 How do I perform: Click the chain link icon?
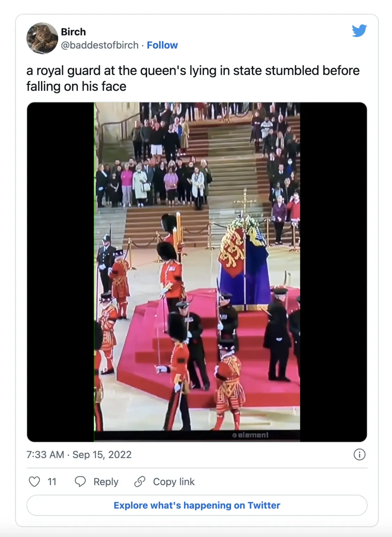[140, 482]
